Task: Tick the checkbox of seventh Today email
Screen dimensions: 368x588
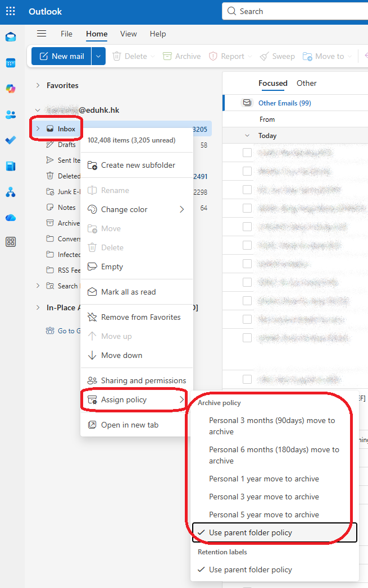Action: [x=247, y=264]
